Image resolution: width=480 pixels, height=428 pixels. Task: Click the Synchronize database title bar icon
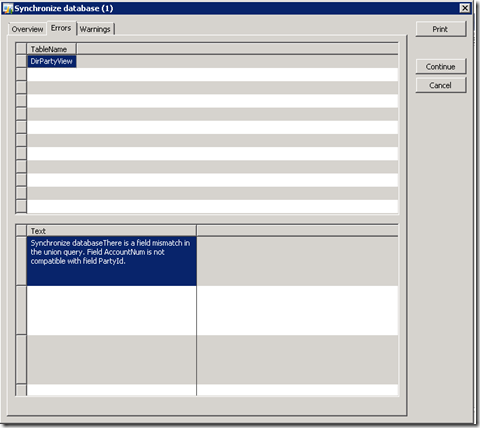[x=8, y=8]
